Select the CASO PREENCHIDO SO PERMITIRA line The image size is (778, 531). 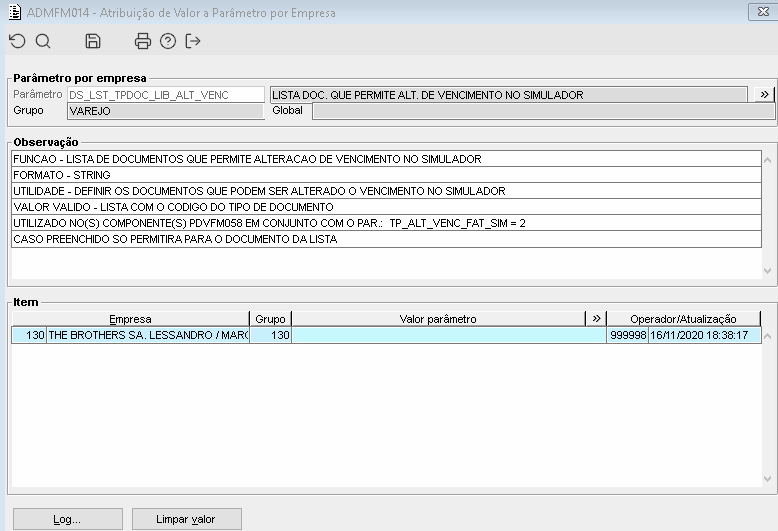tap(387, 239)
